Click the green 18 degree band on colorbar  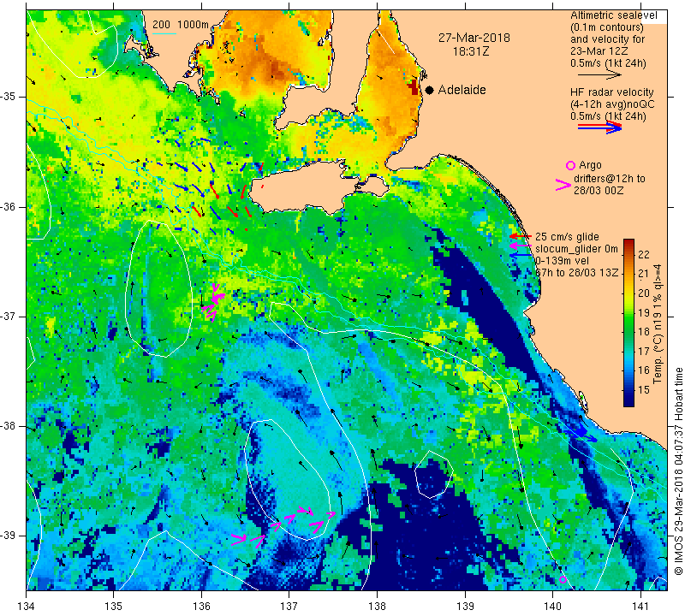click(628, 331)
